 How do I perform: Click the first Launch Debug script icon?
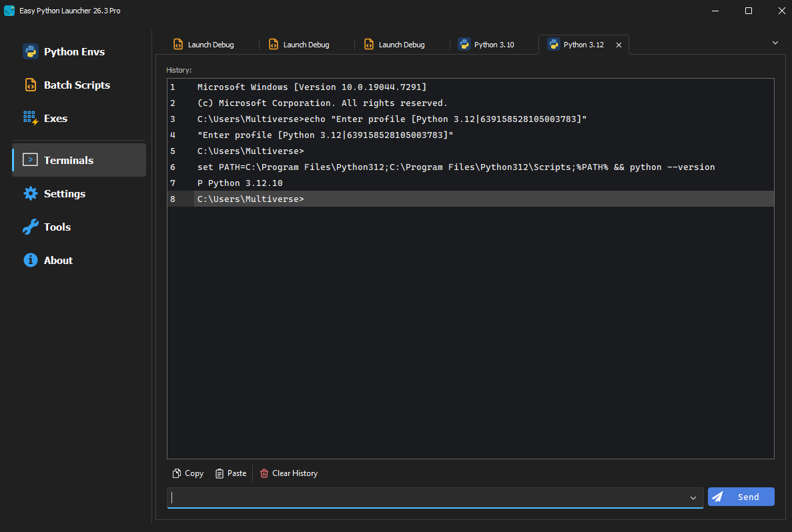coord(177,45)
